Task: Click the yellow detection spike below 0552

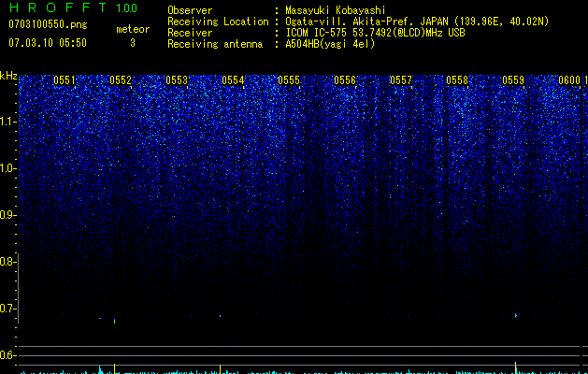Action: 114,368
